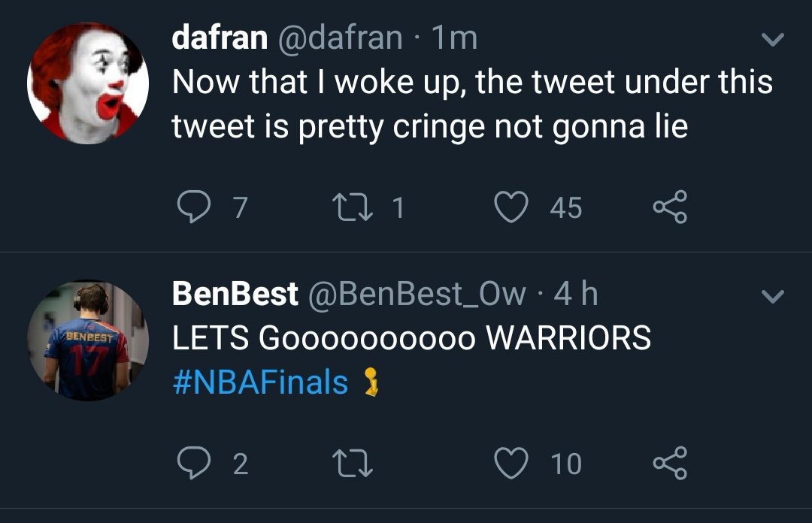Viewport: 812px width, 523px height.
Task: Share BenBest's NBA Finals tweet
Action: pyautogui.click(x=669, y=463)
